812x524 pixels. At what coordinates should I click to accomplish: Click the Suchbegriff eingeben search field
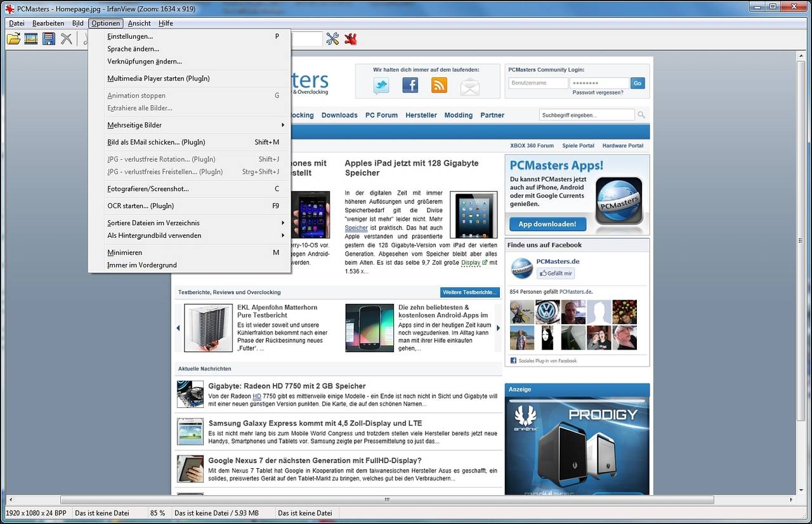[587, 115]
